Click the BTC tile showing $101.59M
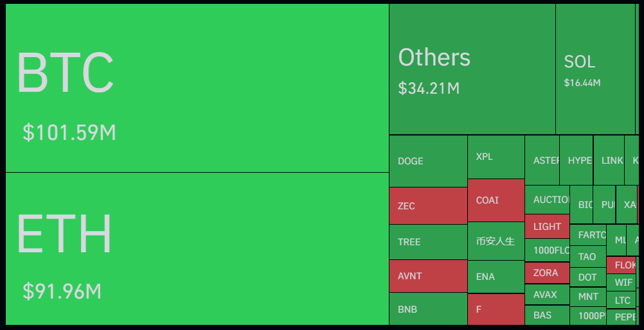The height and width of the screenshot is (330, 644). tap(197, 89)
